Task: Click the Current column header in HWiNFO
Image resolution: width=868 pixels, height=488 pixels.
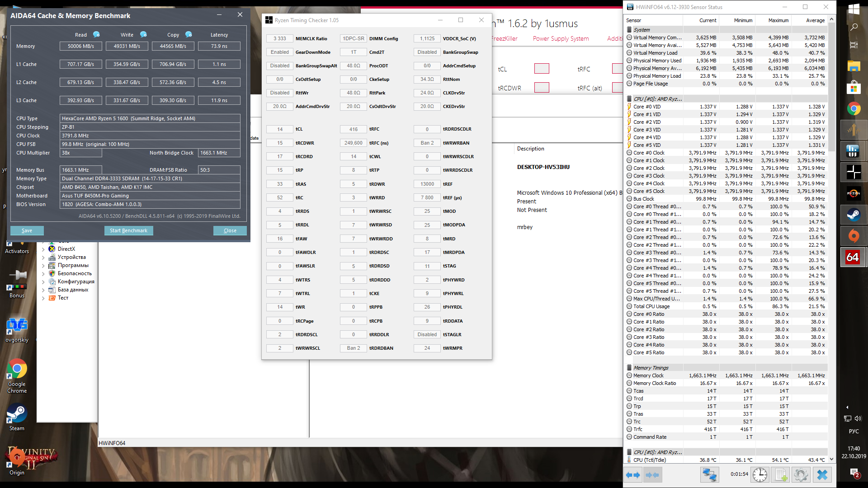Action: point(701,20)
